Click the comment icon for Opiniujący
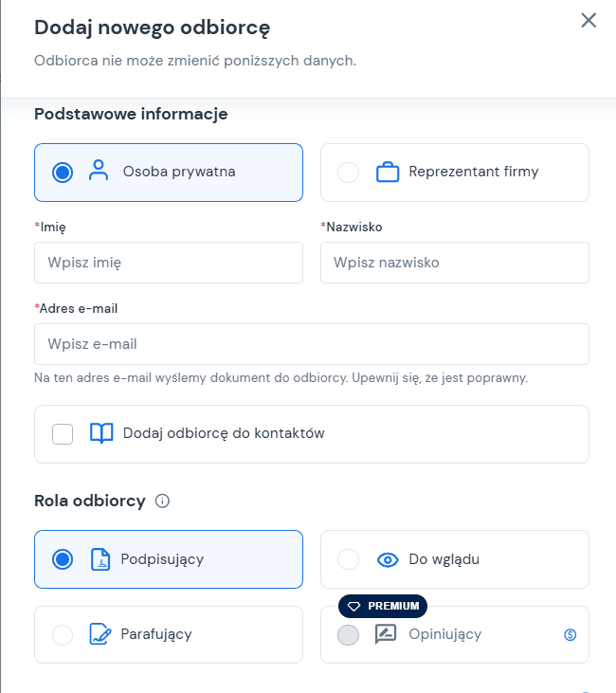 (x=386, y=634)
